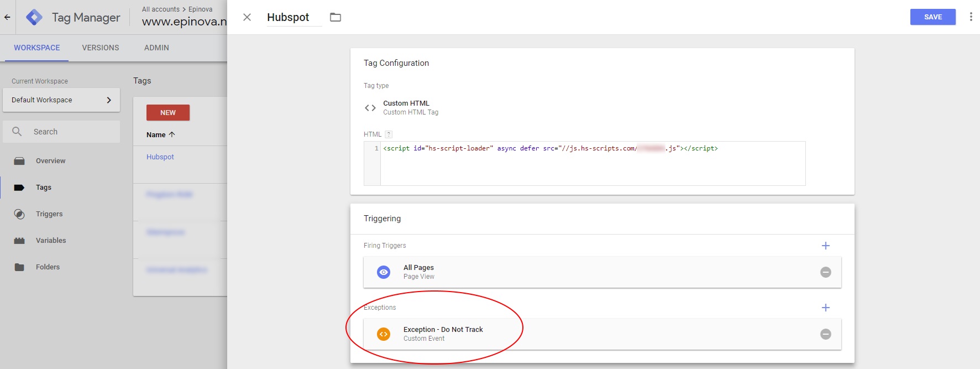Click the Tags label icon
Screen dimensions: 980x369
[19, 188]
